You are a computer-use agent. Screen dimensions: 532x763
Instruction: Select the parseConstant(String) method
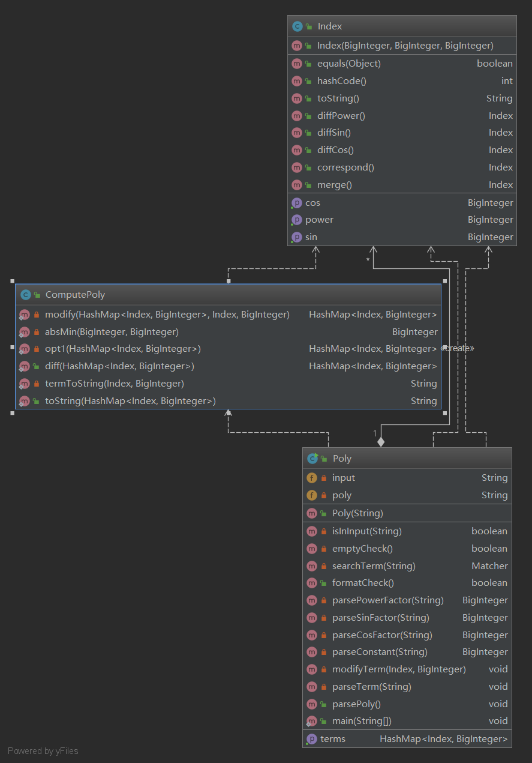pos(407,652)
